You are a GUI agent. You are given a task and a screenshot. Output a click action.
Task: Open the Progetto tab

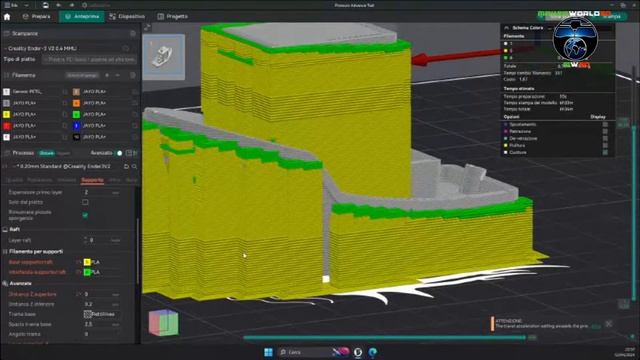(173, 16)
